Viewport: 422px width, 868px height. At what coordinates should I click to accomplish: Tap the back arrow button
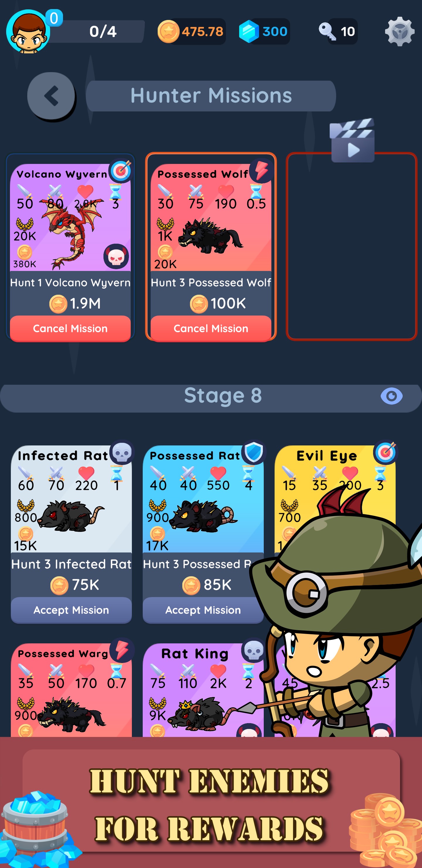pyautogui.click(x=51, y=96)
